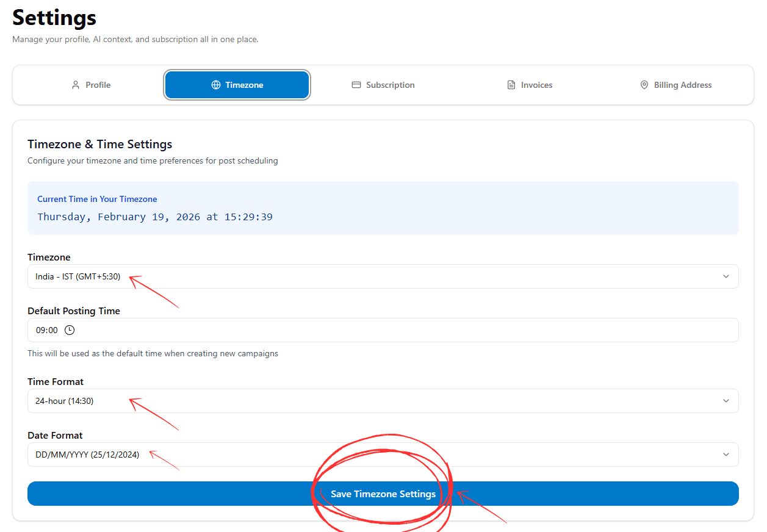This screenshot has height=532, width=767.
Task: Click the current time display text
Action: pos(155,217)
